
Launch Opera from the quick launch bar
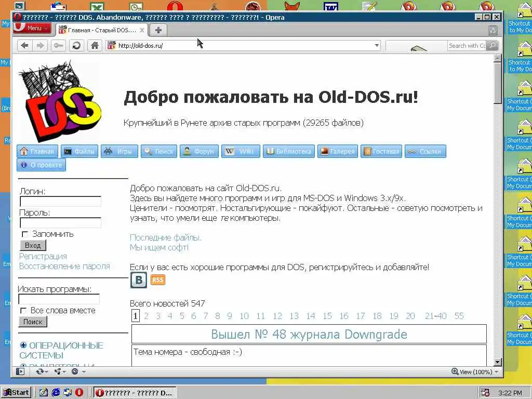tap(79, 393)
